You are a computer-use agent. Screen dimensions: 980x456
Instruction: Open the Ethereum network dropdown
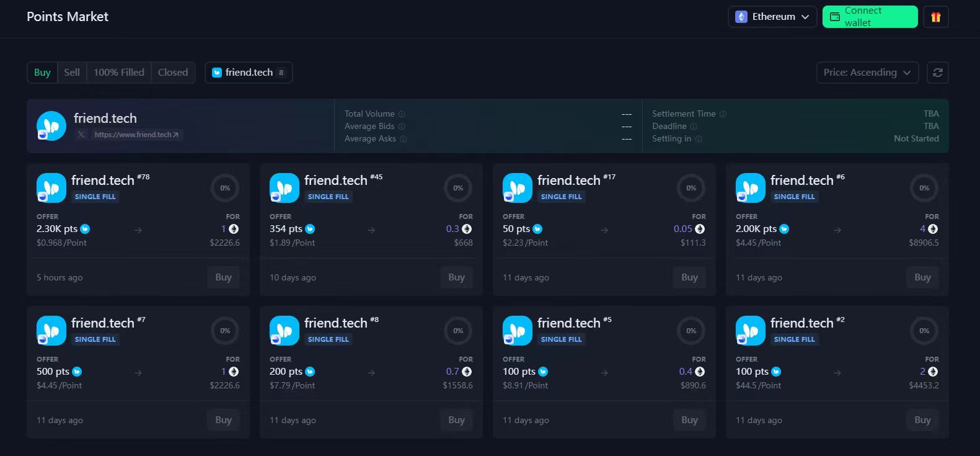772,17
